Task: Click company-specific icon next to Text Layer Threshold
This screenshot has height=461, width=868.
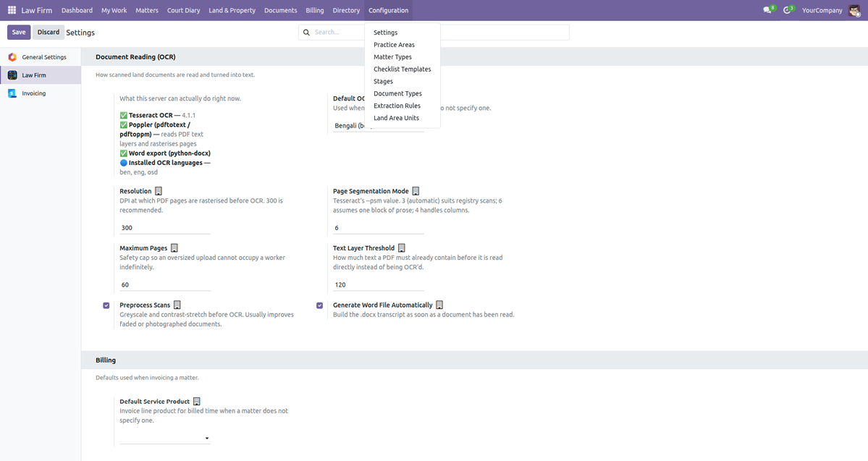Action: coord(402,248)
